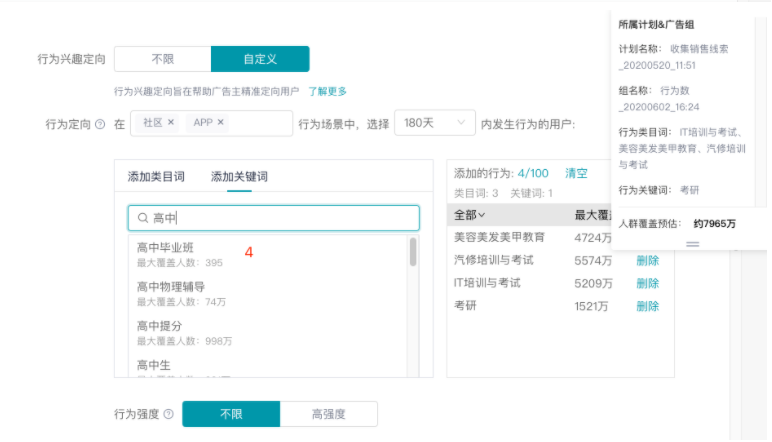The image size is (772, 442).
Task: Click IT培训与考试 in added list
Action: point(487,283)
